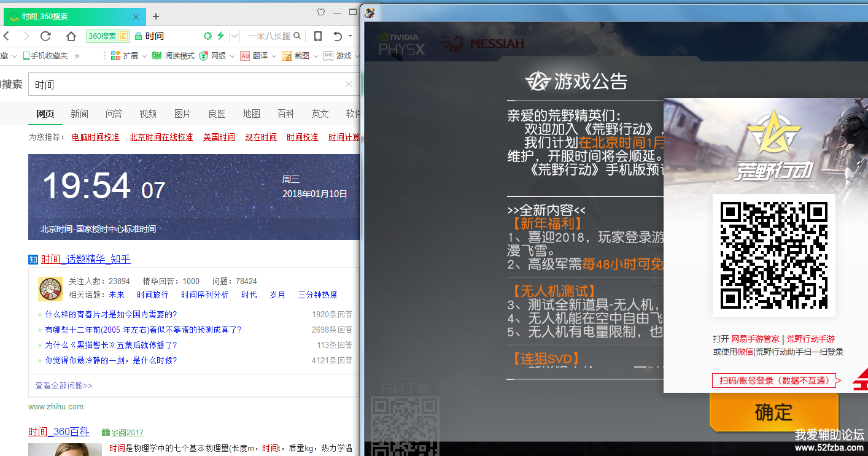Expand the 翻译 dropdown arrow
This screenshot has width=868, height=456.
[x=274, y=56]
